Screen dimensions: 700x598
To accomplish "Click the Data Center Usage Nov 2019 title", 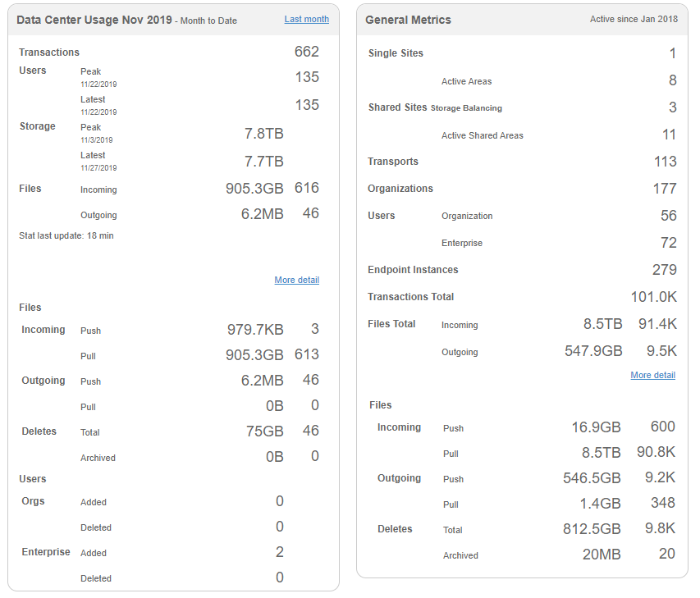I will tap(94, 20).
